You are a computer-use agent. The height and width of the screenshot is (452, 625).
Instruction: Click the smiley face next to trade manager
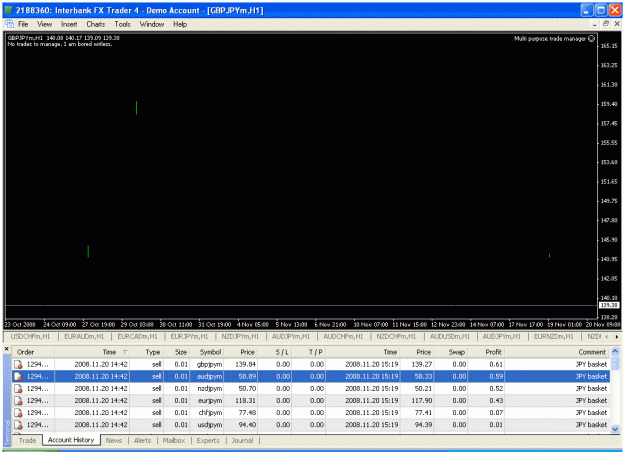pyautogui.click(x=592, y=39)
